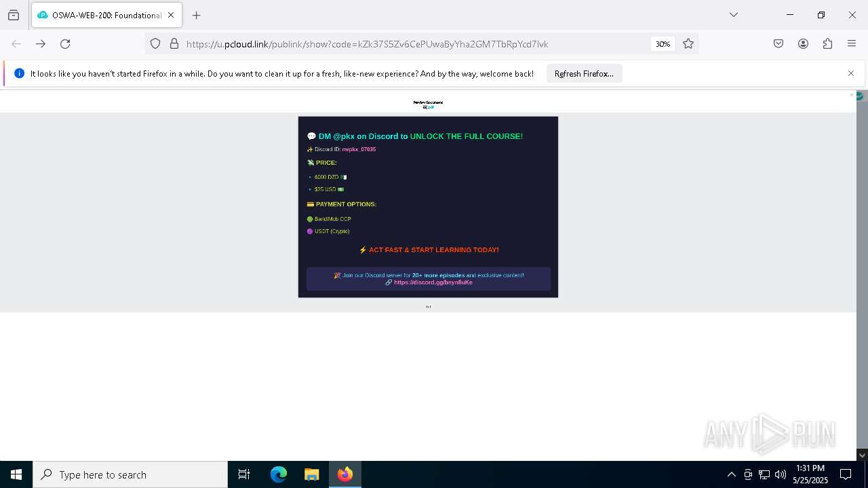Reset the 30% zoom level indicator
The height and width of the screenshot is (488, 868).
(x=663, y=44)
